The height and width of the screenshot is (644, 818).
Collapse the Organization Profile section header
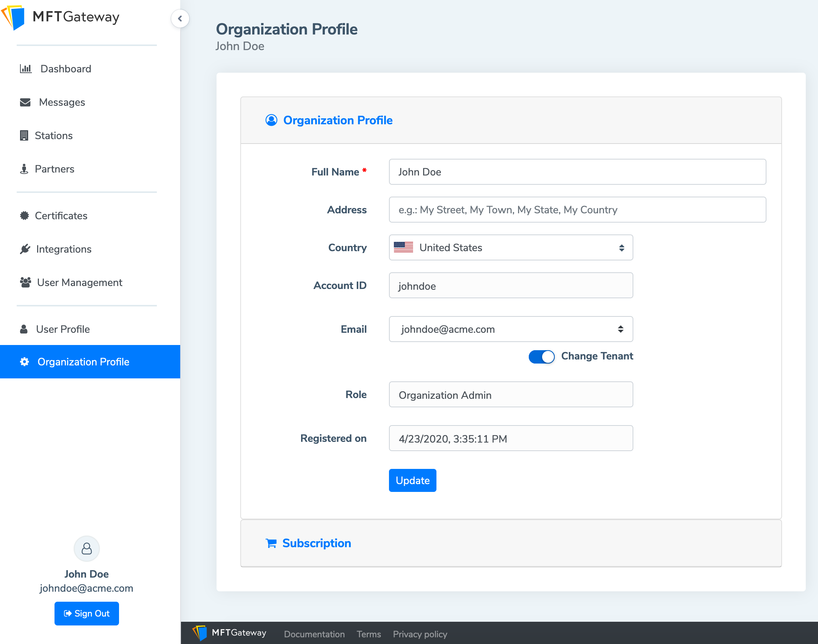(511, 120)
